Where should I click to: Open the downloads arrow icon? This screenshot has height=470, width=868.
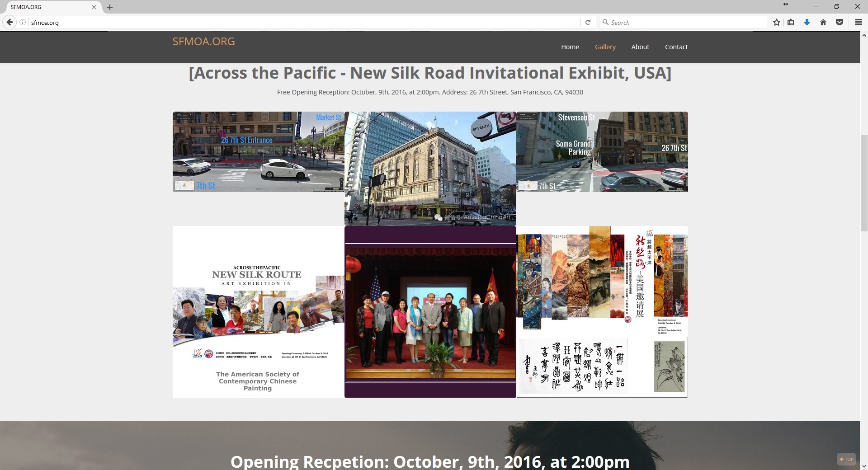pyautogui.click(x=807, y=22)
